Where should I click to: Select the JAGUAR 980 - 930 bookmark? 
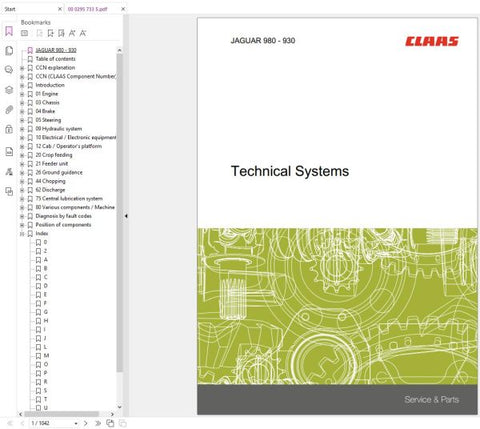tap(56, 50)
